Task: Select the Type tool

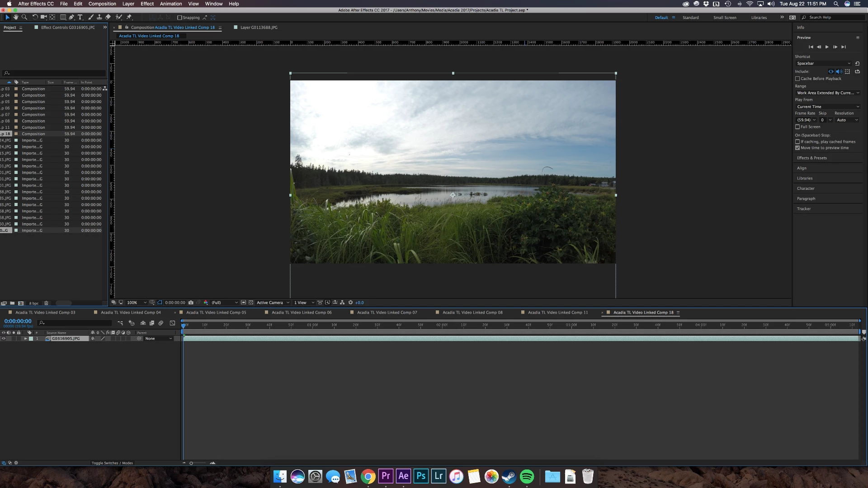Action: (x=80, y=17)
